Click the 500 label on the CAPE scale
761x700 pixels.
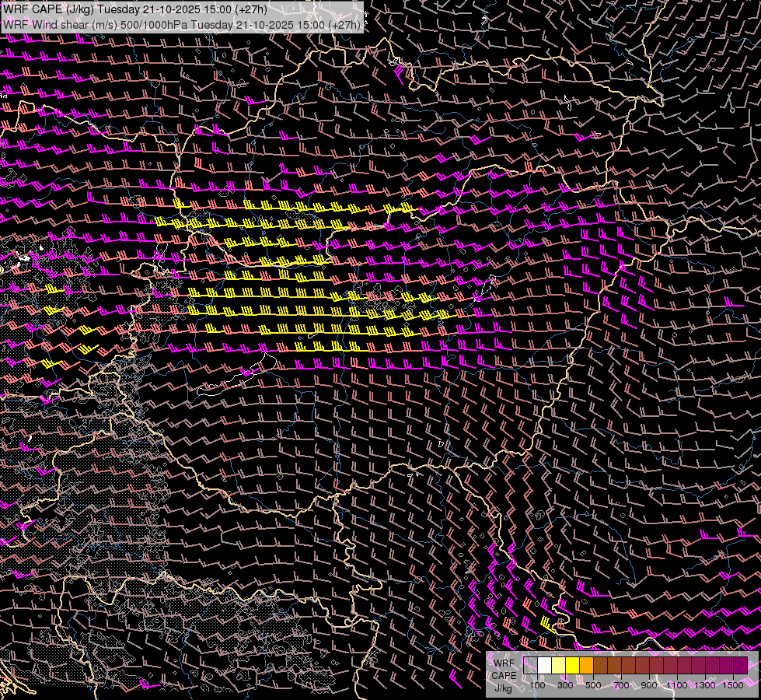593,685
